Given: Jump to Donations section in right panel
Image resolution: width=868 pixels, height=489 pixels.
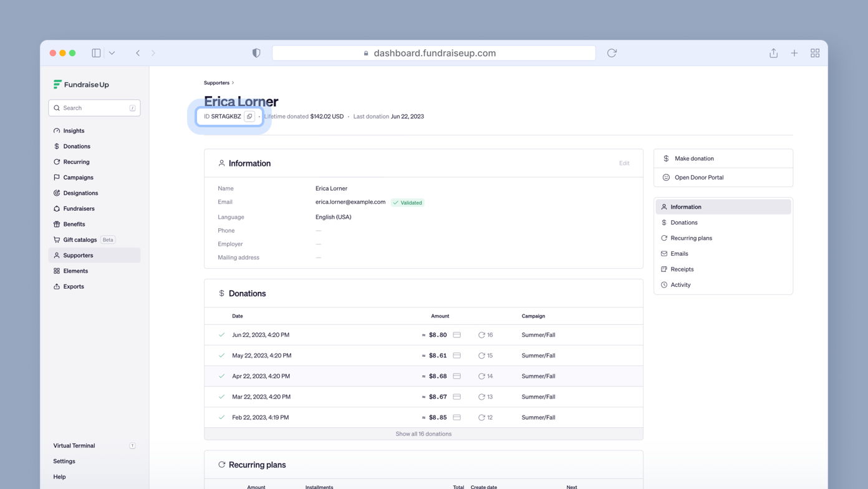Looking at the screenshot, I should [x=723, y=223].
